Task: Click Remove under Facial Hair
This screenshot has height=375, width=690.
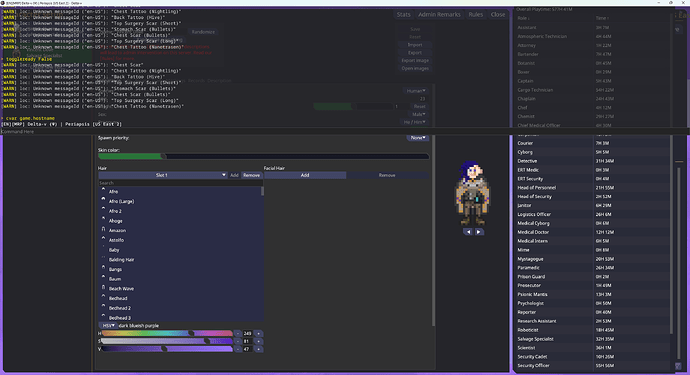Action: coord(387,175)
